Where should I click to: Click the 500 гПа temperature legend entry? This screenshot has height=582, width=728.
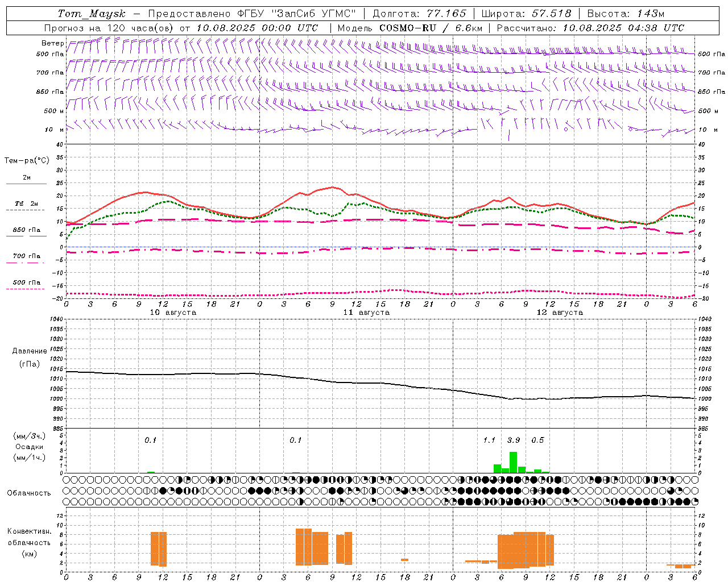[x=26, y=282]
